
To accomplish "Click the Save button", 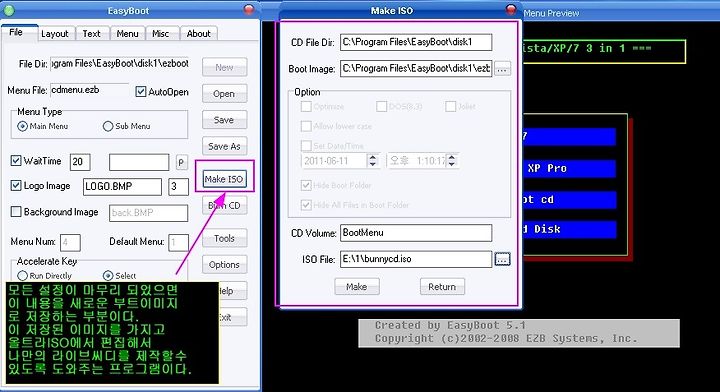I will pos(225,120).
